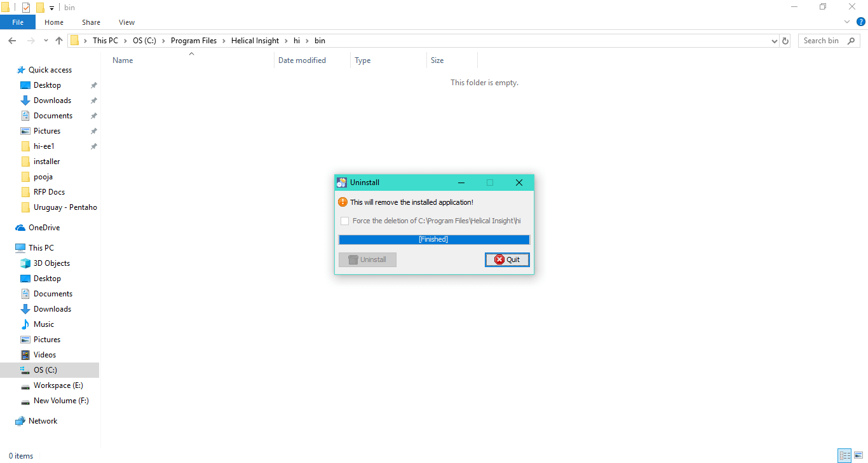Open pinned Documents under Quick access
The width and height of the screenshot is (868, 463).
point(53,116)
